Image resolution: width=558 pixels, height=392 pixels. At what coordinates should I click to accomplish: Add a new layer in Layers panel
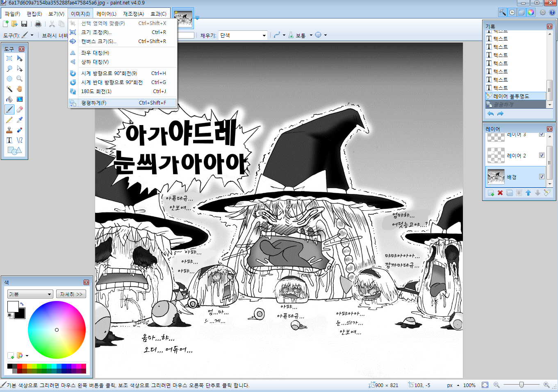[x=491, y=193]
